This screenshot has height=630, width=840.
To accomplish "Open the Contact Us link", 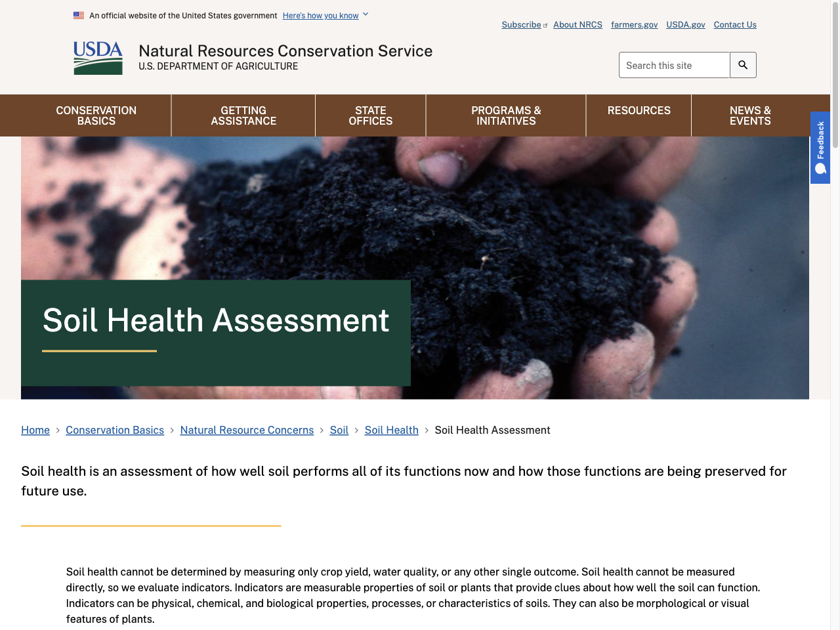I will 734,24.
